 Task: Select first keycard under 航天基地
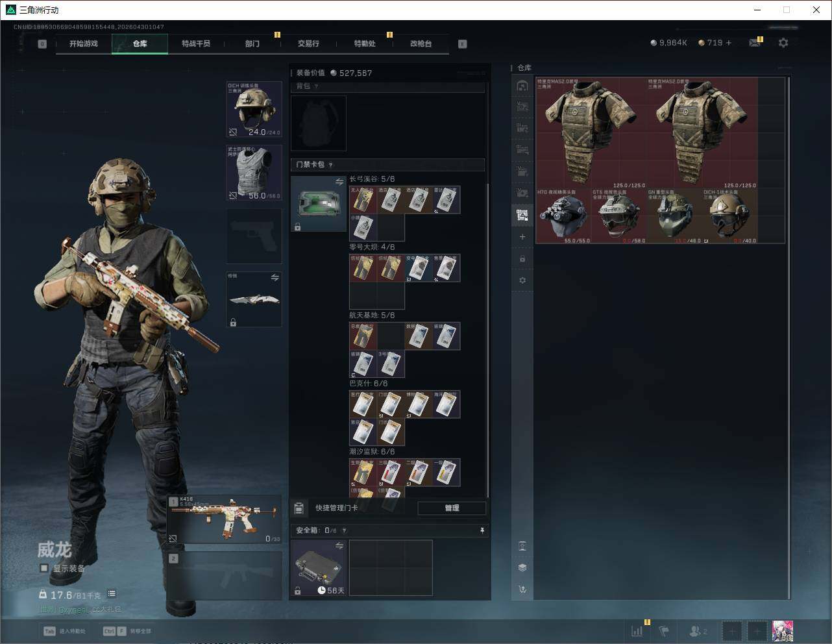point(363,336)
